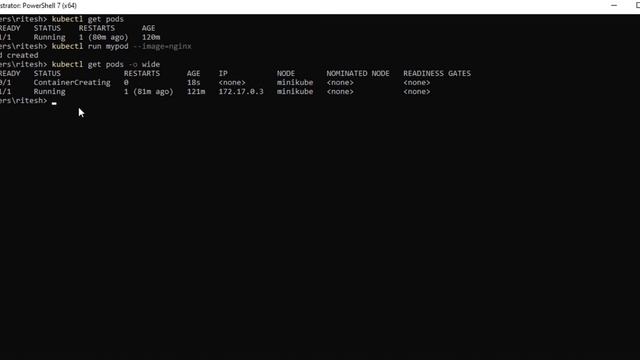
Task: Click the 'RESTARTS' header above '1 (80m ago)'
Action: (97, 28)
